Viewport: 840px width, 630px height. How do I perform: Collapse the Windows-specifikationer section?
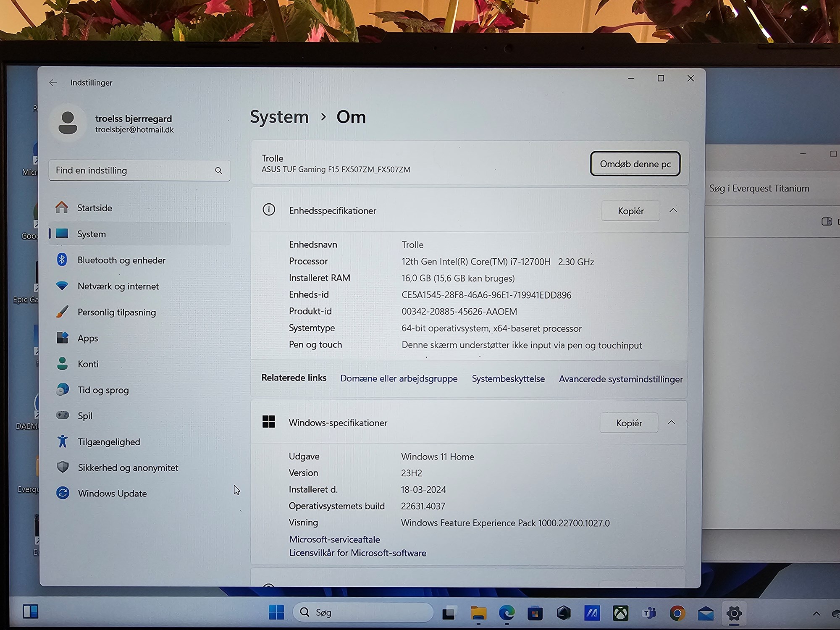672,423
